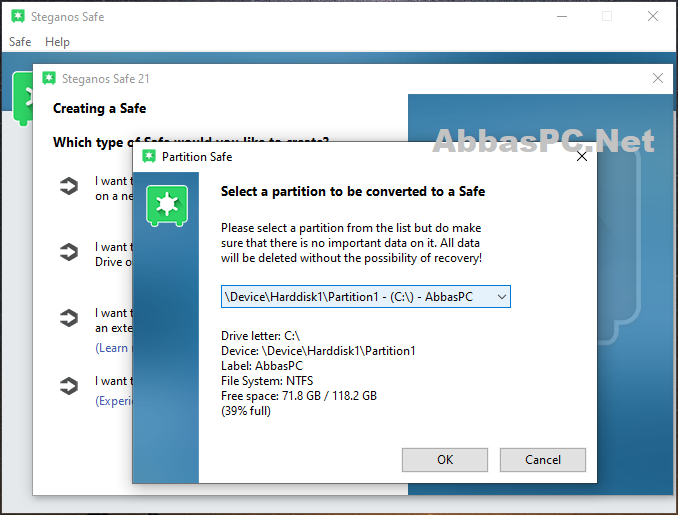Minimize the Steganos Safe main window

(x=562, y=16)
